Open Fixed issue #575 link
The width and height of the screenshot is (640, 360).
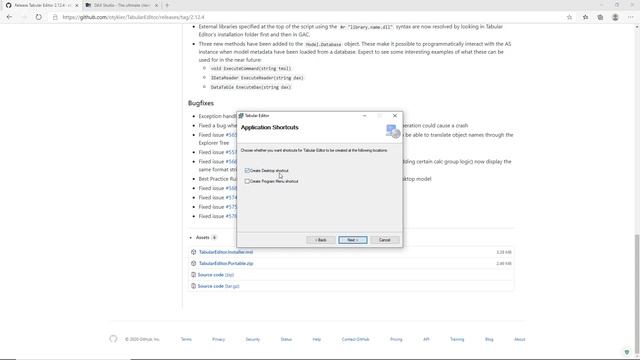pos(231,207)
